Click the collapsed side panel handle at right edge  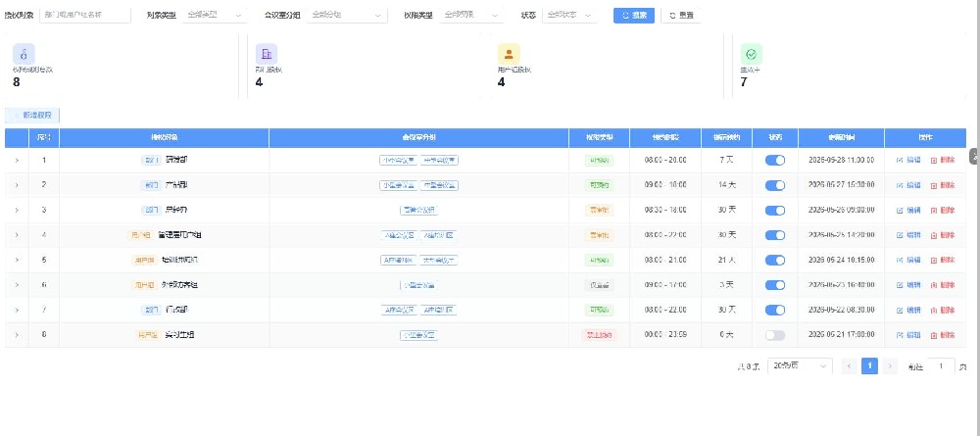click(x=974, y=157)
